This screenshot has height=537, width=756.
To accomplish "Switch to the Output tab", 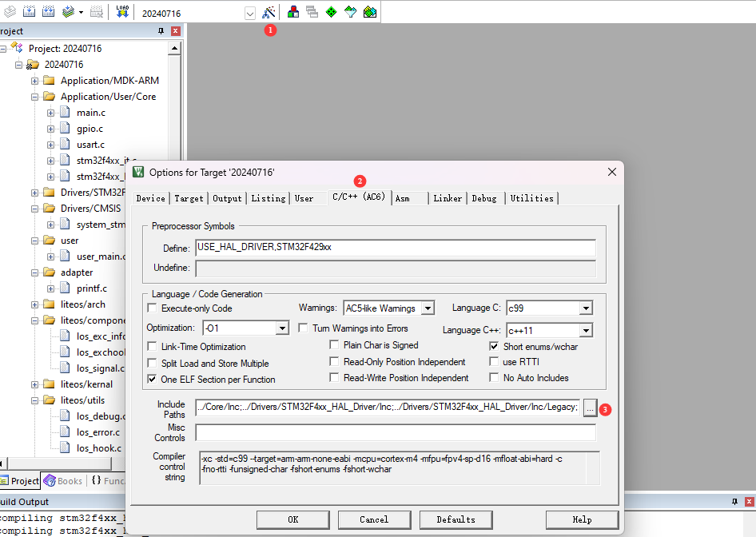I will [x=227, y=198].
